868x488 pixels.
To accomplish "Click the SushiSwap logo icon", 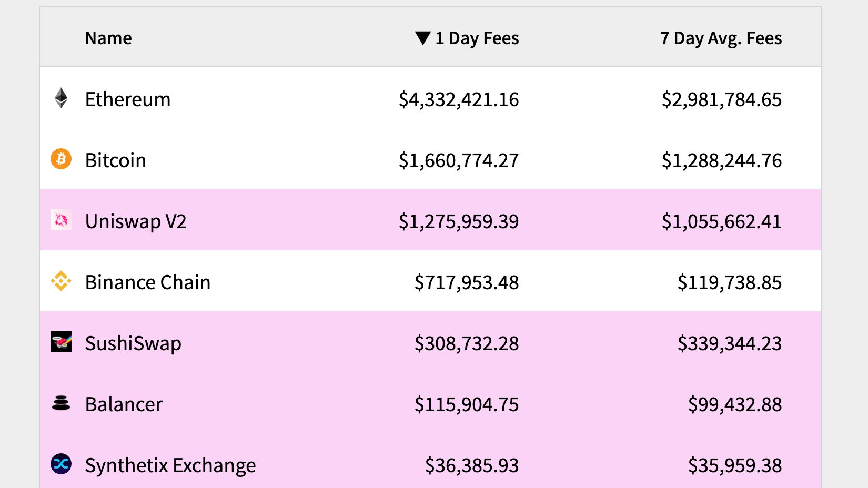I will [61, 342].
